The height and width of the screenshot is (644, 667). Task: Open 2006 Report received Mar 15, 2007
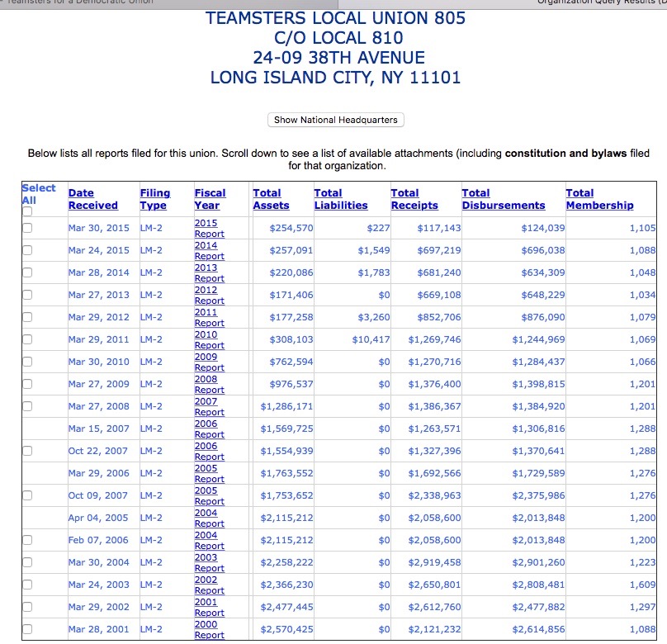210,429
